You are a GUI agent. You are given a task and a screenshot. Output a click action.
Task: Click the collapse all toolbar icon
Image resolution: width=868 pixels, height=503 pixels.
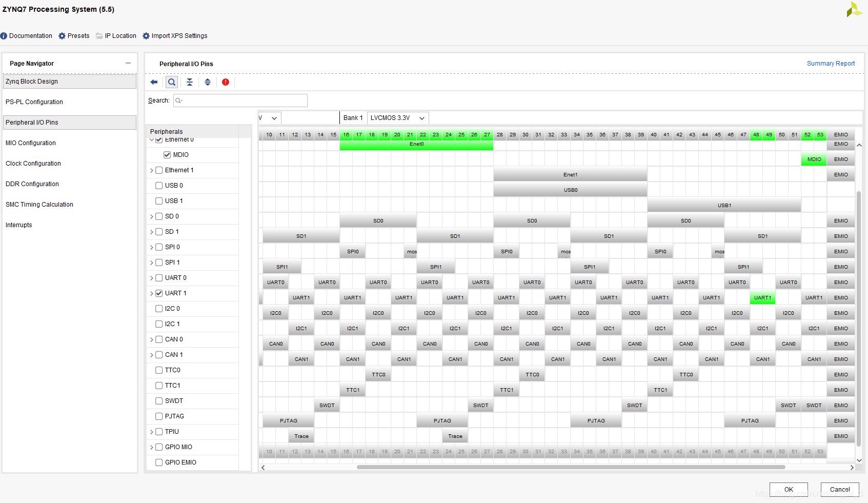190,82
